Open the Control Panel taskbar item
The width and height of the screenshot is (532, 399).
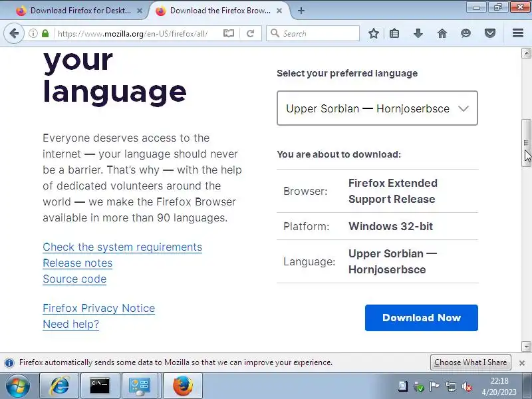tap(140, 386)
